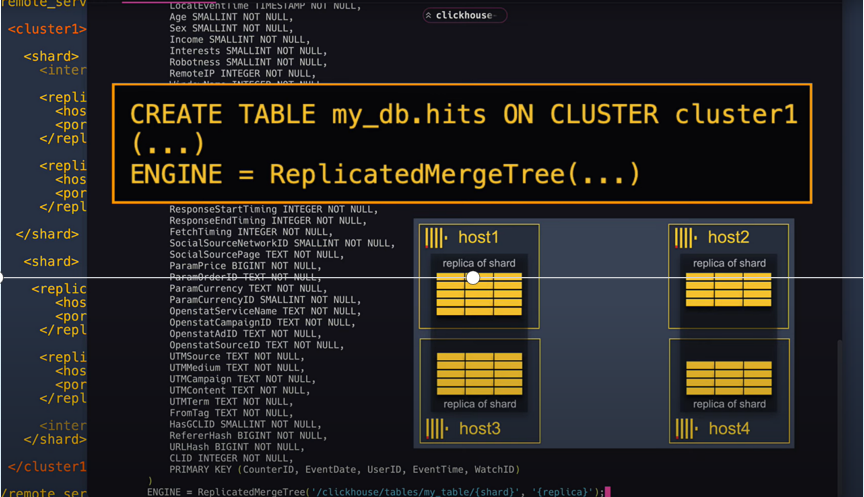The image size is (864, 497).
Task: Grab the white circular slider handle
Action: point(473,278)
